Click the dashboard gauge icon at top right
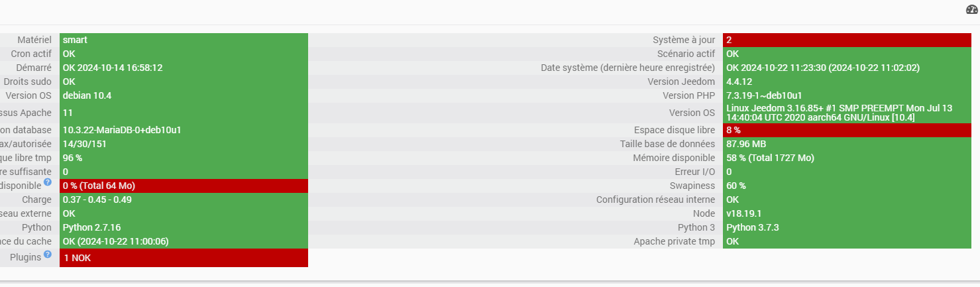 (972, 9)
